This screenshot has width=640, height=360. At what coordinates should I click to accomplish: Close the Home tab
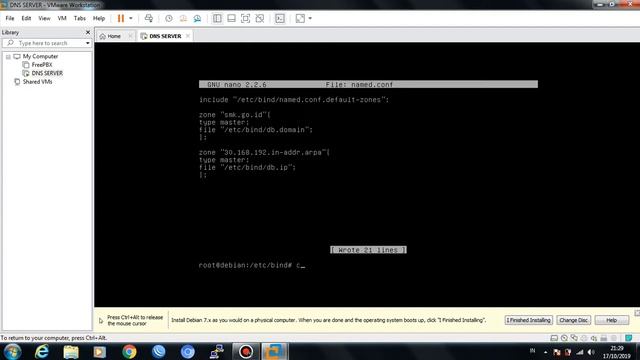[130, 36]
